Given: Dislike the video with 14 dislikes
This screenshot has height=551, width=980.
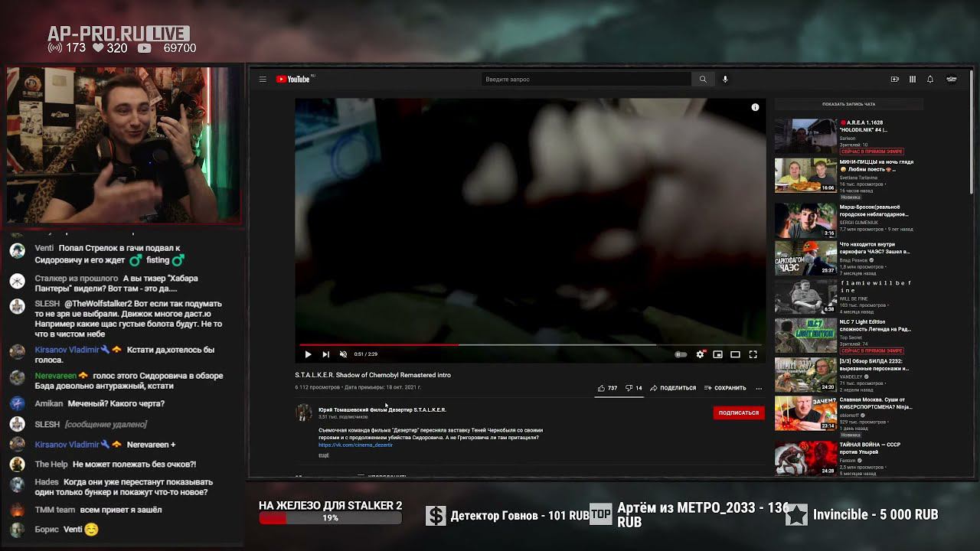Looking at the screenshot, I should (x=633, y=388).
